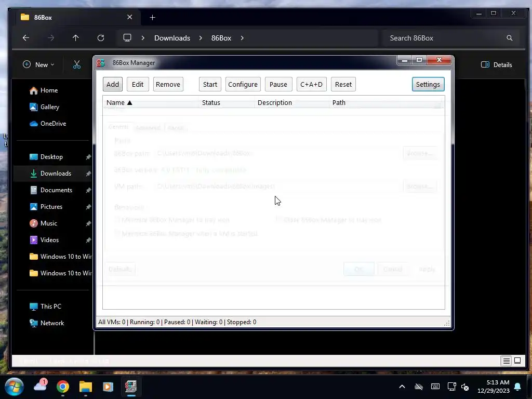Viewport: 532px width, 399px height.
Task: Open Documents in Explorer sidebar
Action: (52, 190)
